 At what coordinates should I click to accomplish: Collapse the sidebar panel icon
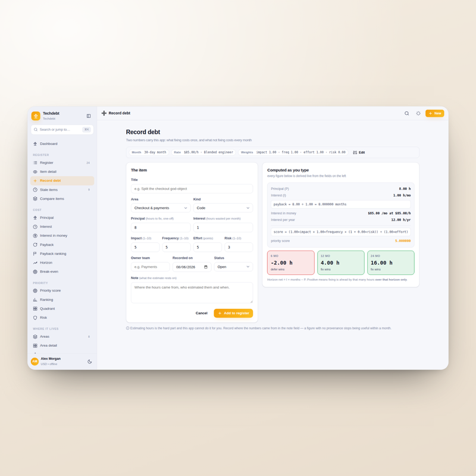89,116
